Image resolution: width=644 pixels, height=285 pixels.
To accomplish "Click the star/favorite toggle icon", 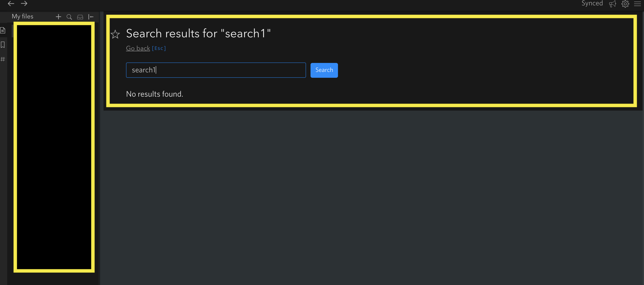I will click(x=115, y=34).
